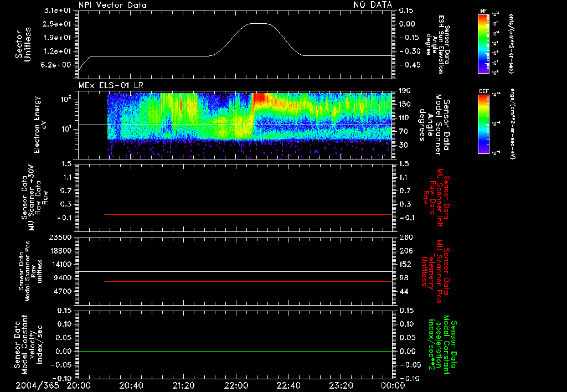Select the 21:20 time axis tick
This screenshot has width=567, height=392.
[183, 385]
